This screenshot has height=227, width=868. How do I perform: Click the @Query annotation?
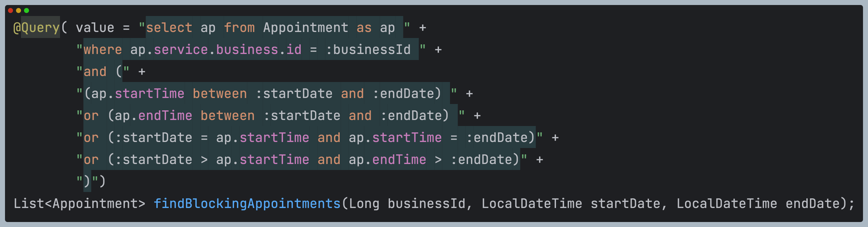tap(36, 28)
